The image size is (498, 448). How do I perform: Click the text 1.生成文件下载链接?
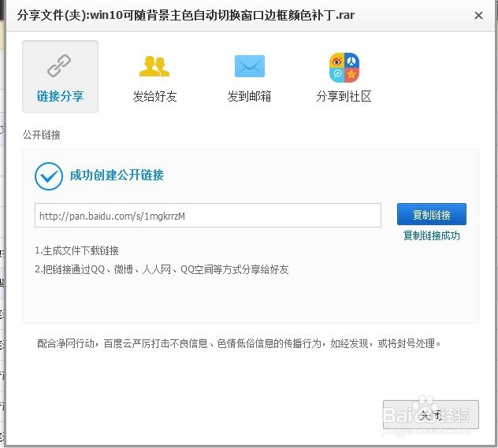click(76, 250)
